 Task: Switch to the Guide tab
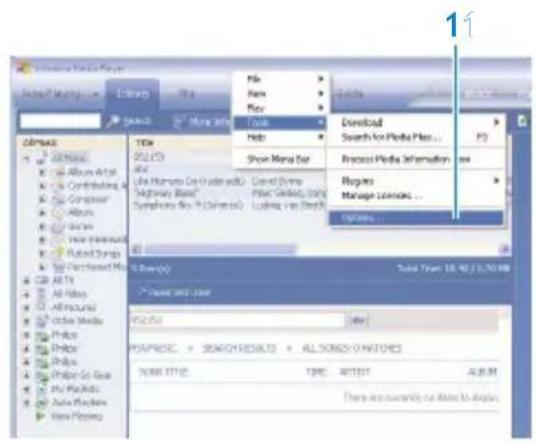(349, 94)
